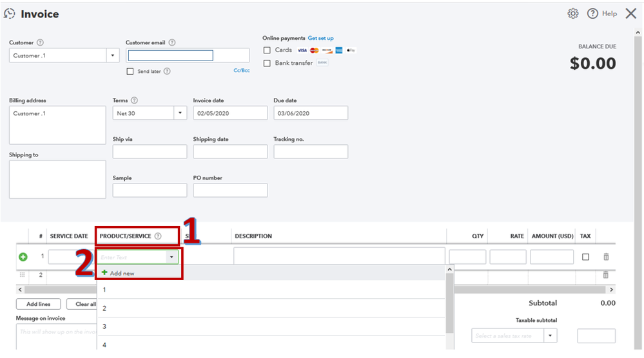Click the Invoice date field
The width and height of the screenshot is (644, 358).
pyautogui.click(x=229, y=113)
